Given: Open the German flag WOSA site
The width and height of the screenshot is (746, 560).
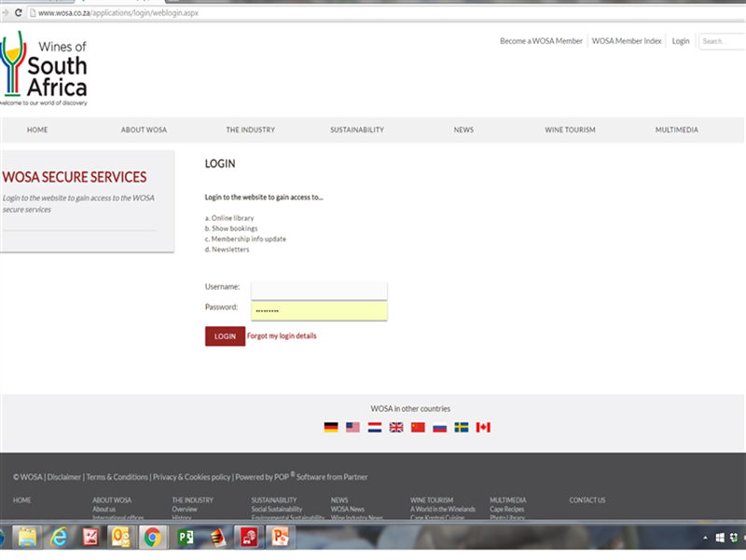Looking at the screenshot, I should [331, 427].
